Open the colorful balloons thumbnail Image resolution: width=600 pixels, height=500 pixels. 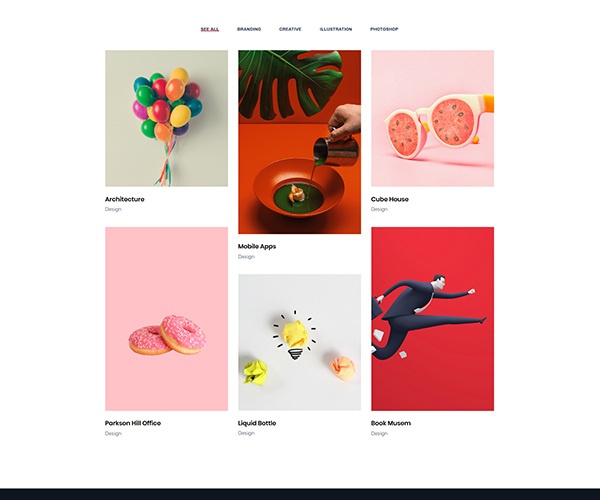[x=166, y=118]
